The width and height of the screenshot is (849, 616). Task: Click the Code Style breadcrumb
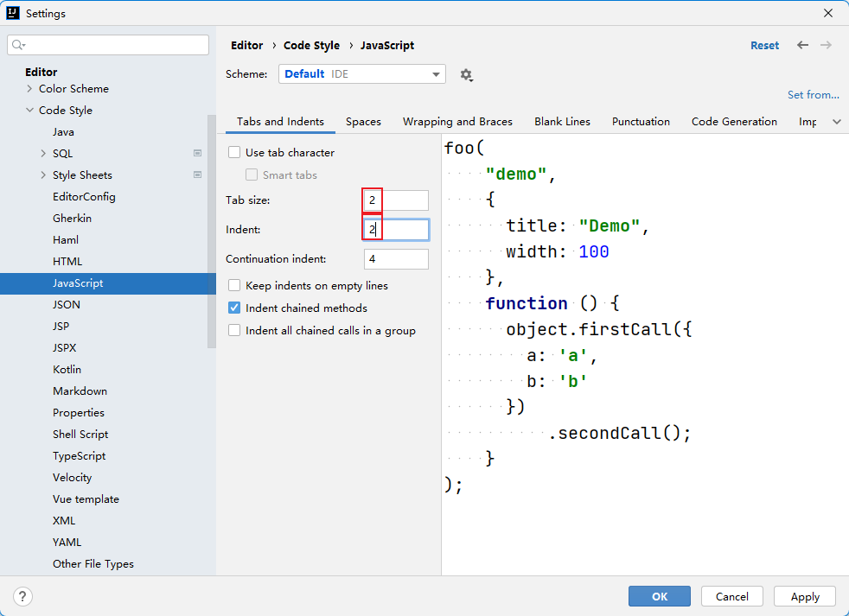pos(311,46)
